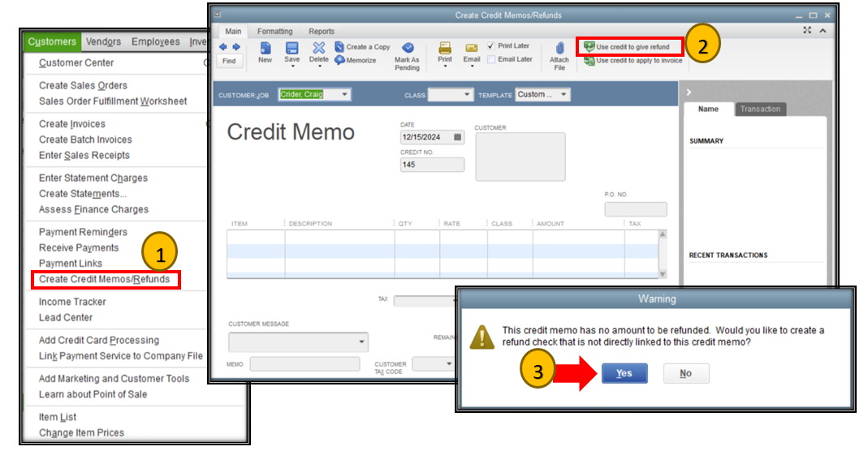Click the Save icon in toolbar
The image size is (868, 451).
pos(291,48)
